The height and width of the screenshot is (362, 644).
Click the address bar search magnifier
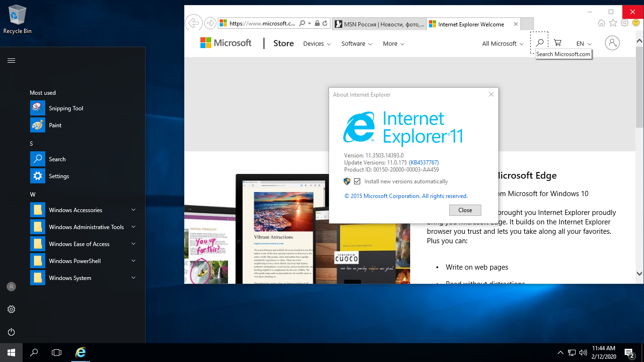point(302,23)
